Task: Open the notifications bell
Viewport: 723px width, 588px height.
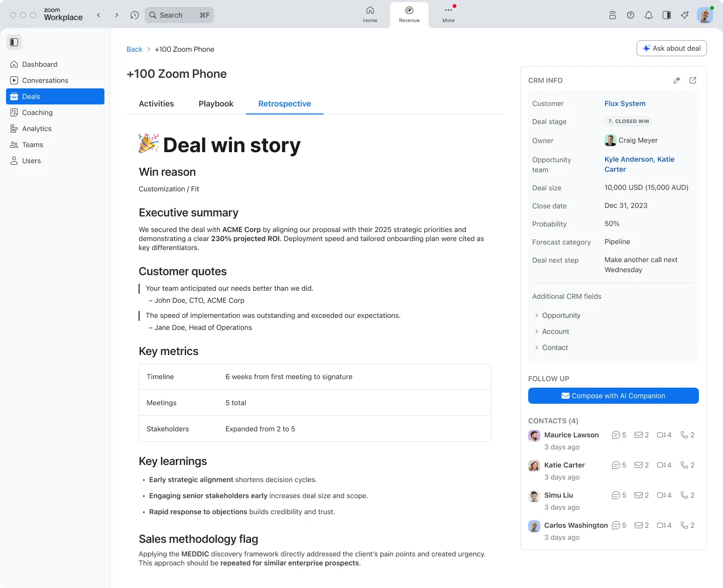Action: click(649, 15)
